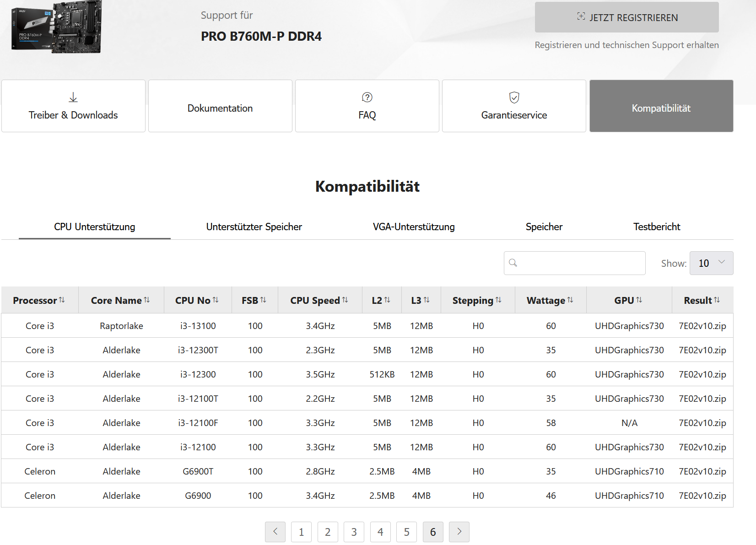Screen dimensions: 756x545
Task: Click 7E02v10.zip in the i3-13100 row
Action: [702, 326]
